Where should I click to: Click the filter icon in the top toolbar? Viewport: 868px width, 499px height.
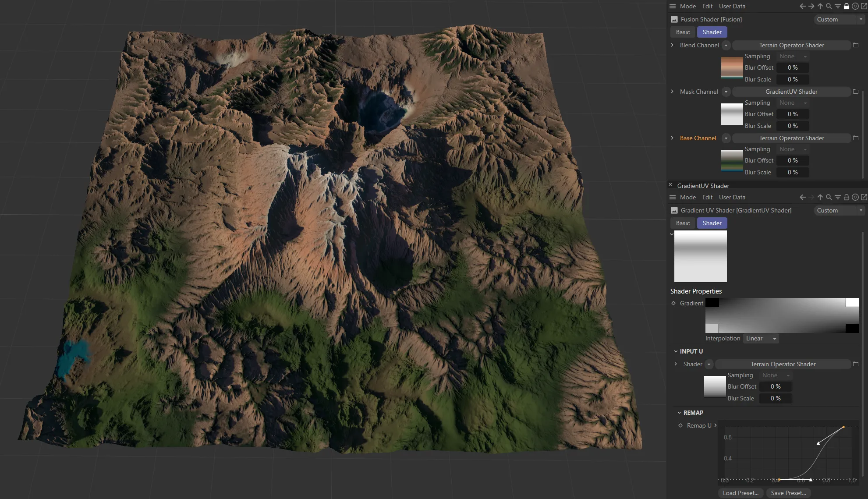[837, 6]
